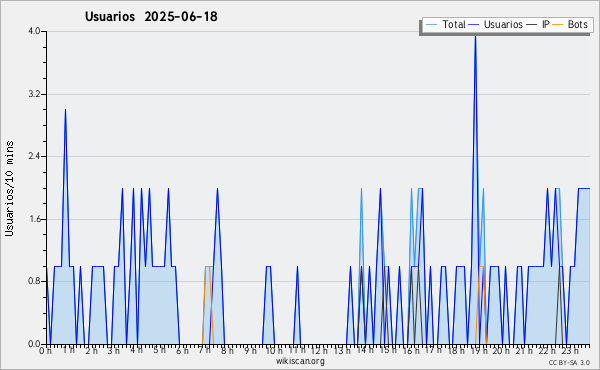Click the 0.8 y-axis value
This screenshot has width=600, height=370.
pyautogui.click(x=34, y=282)
